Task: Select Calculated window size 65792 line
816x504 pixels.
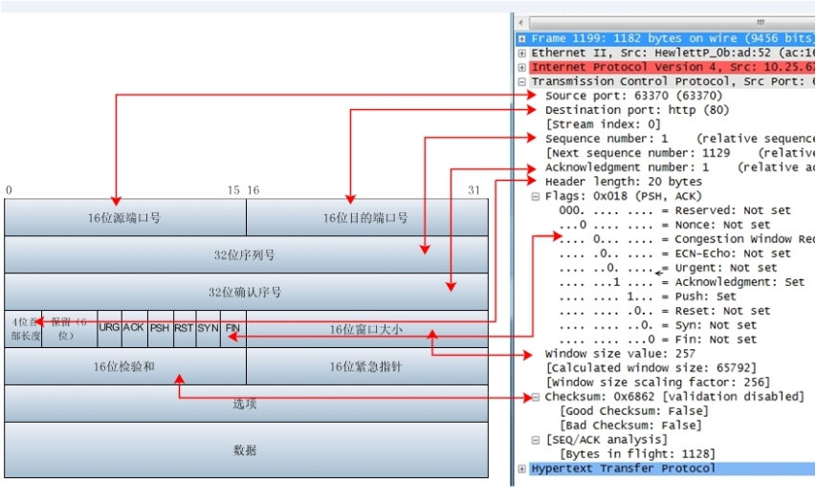Action: pyautogui.click(x=651, y=368)
